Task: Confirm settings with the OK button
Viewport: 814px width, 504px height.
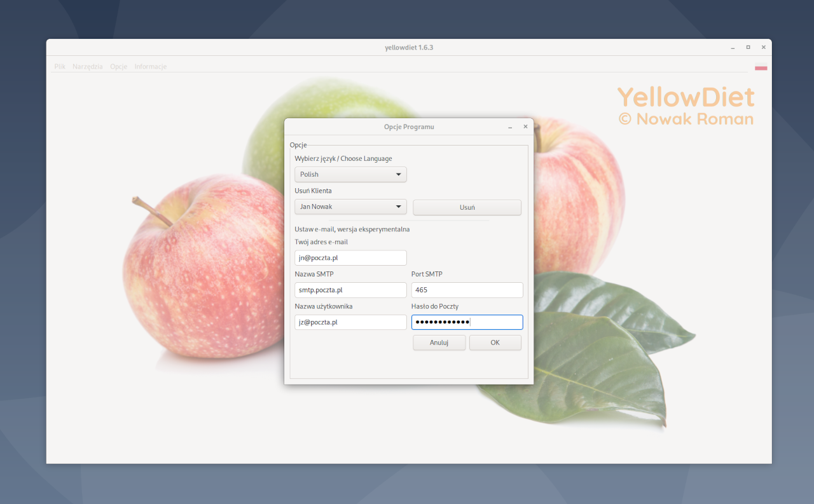Action: [495, 342]
